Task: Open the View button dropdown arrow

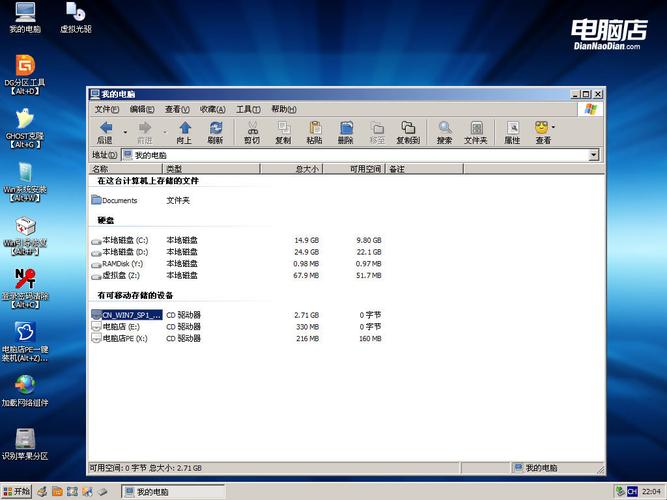Action: coord(553,127)
